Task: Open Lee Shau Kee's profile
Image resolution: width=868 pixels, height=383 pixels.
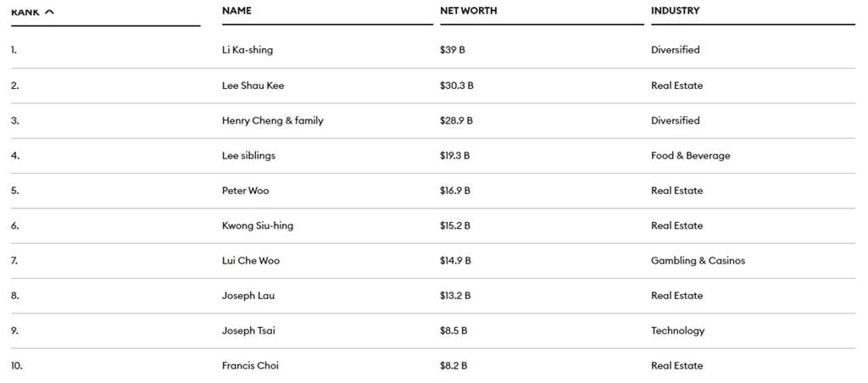Action: (x=253, y=86)
